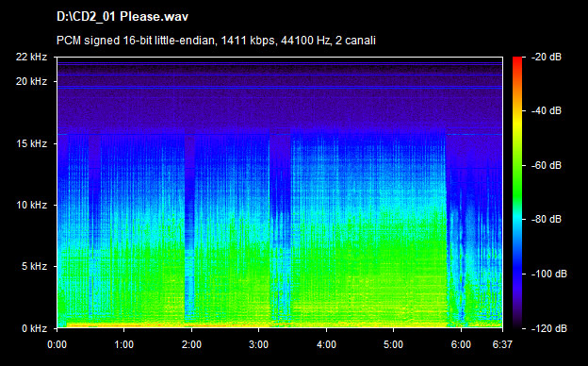Select the 5:00 time axis marker
This screenshot has height=366, width=588.
[393, 344]
